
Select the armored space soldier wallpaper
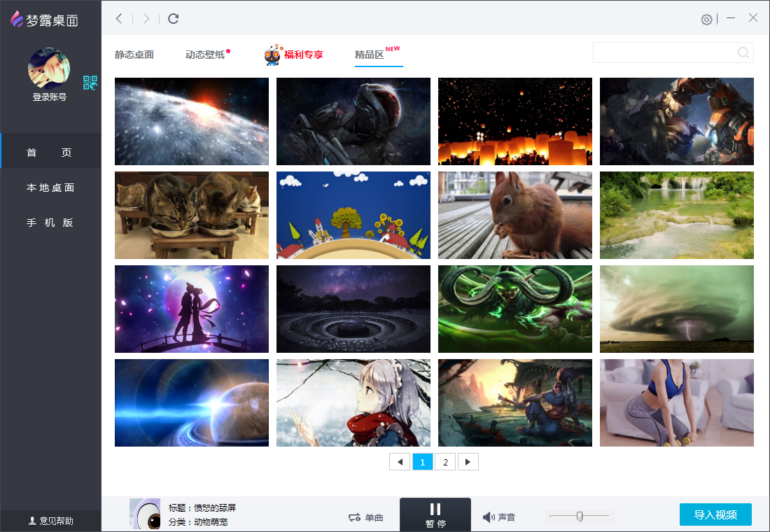coord(353,121)
